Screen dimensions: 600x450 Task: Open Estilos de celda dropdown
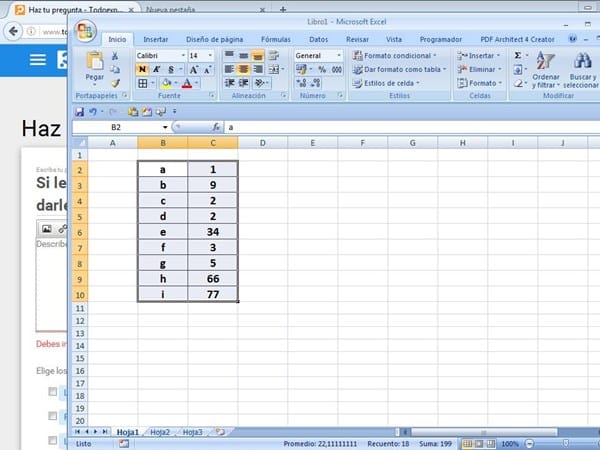[386, 83]
